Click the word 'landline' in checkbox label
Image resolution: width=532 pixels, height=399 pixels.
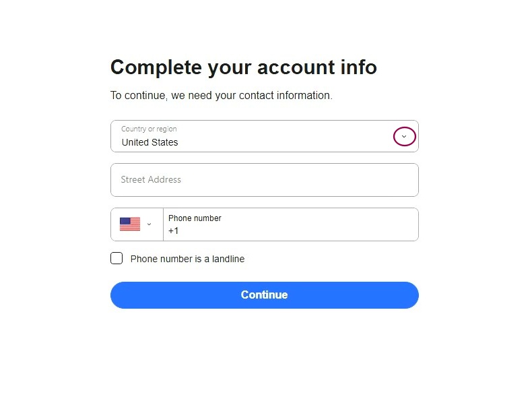point(226,259)
